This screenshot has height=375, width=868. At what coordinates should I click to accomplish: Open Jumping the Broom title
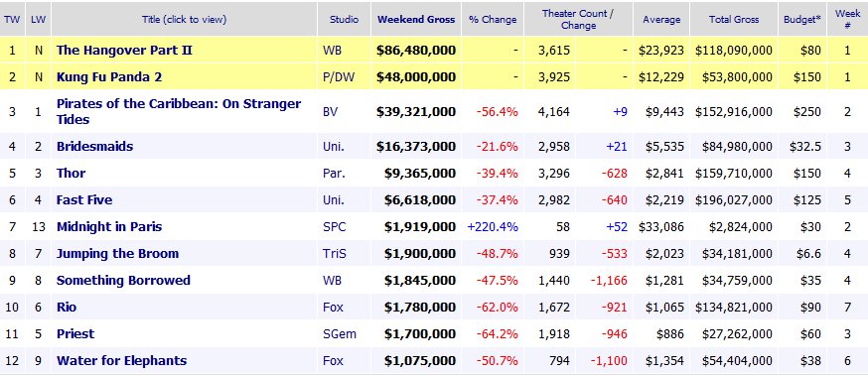[x=117, y=253]
